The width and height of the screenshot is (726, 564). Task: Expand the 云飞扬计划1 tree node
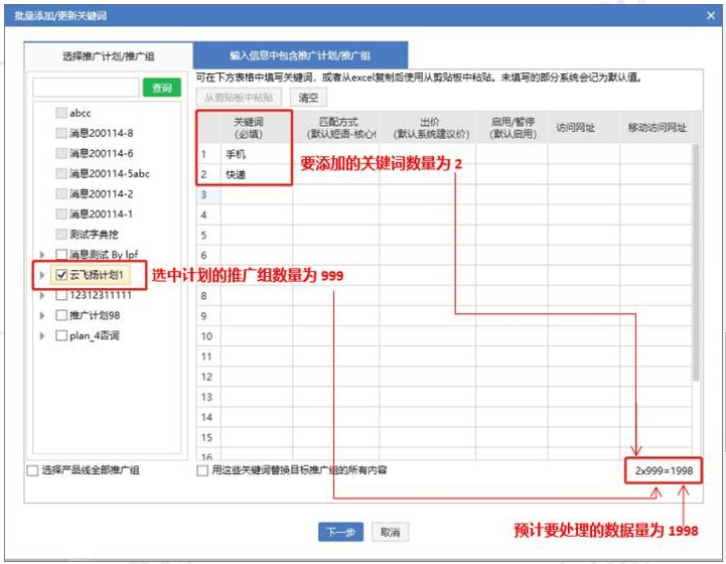(x=42, y=275)
